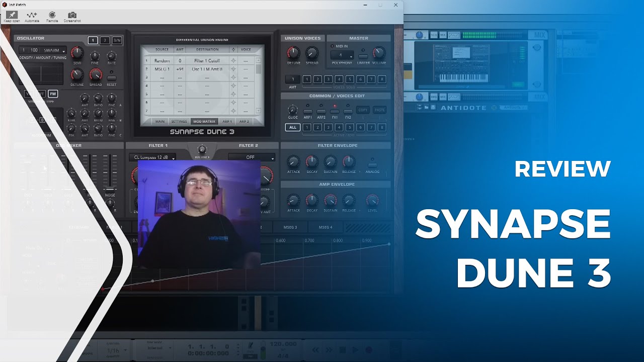Click the unison AMT value field
The height and width of the screenshot is (362, 644).
point(292,79)
